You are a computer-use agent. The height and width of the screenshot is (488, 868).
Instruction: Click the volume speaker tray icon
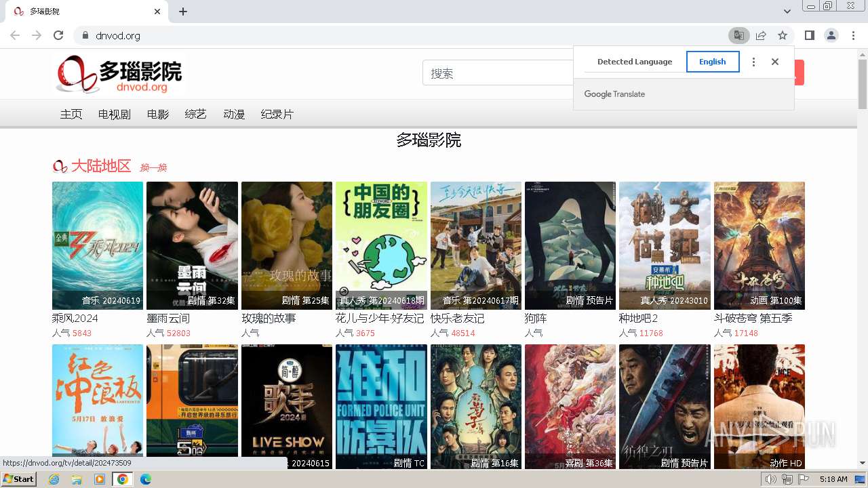771,479
